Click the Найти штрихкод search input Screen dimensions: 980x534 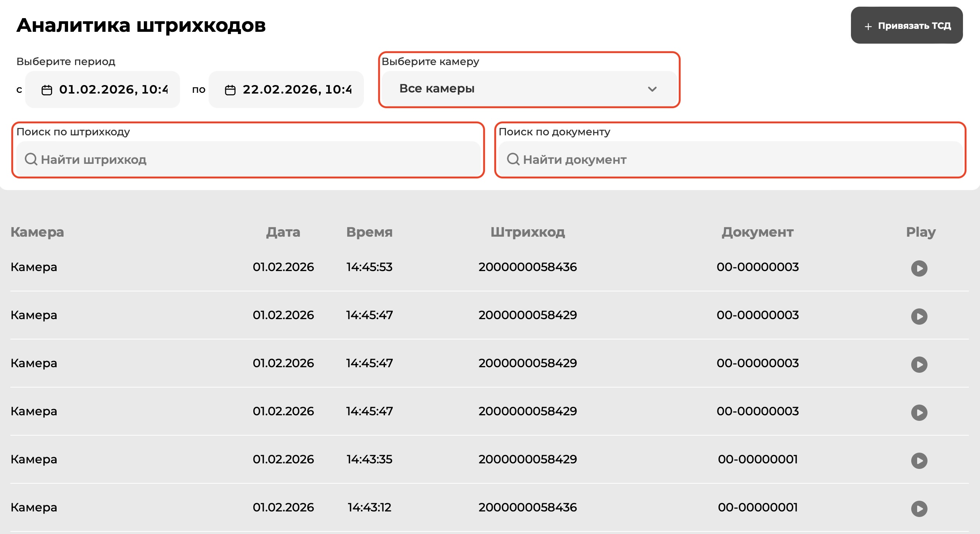pyautogui.click(x=247, y=159)
